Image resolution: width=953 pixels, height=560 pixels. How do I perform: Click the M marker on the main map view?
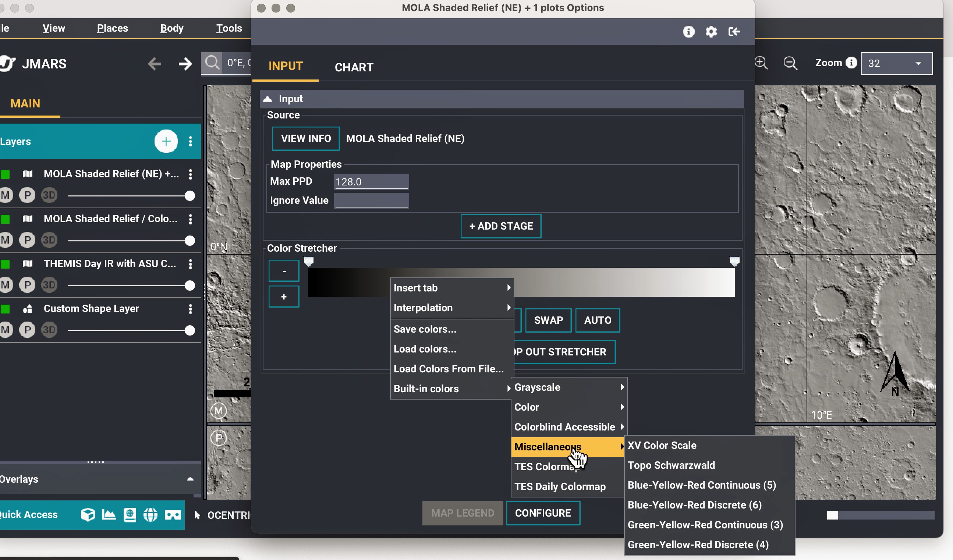tap(219, 411)
